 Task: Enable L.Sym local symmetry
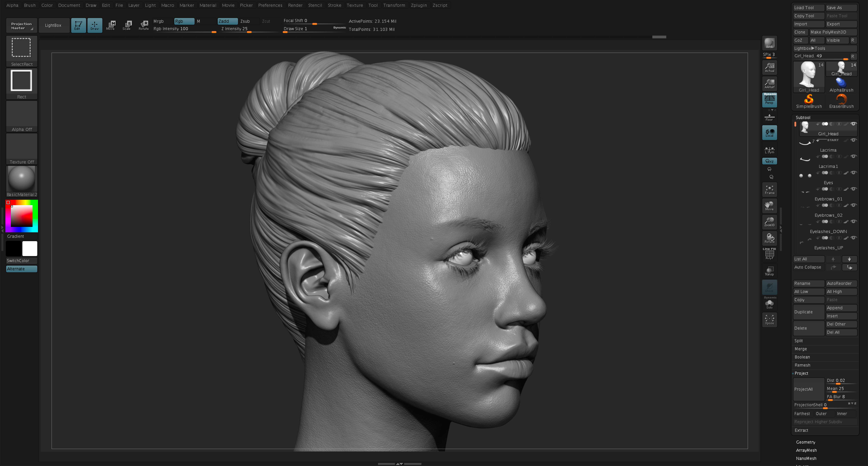769,150
